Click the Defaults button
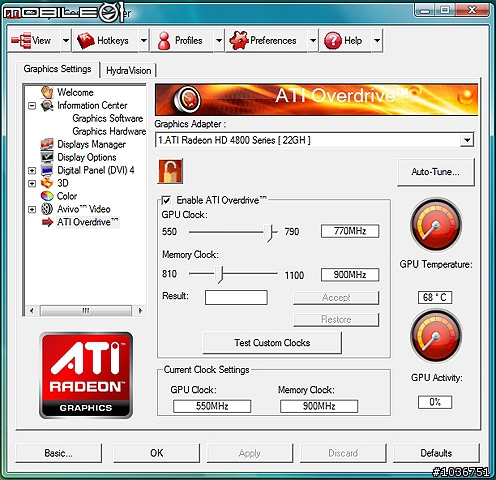496x480 pixels. coord(436,453)
